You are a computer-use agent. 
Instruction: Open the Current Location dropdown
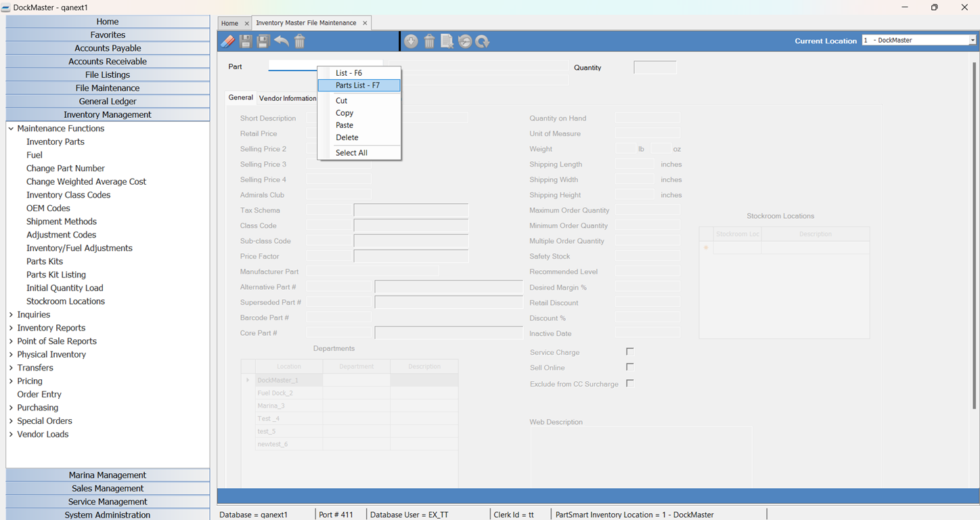click(x=972, y=41)
